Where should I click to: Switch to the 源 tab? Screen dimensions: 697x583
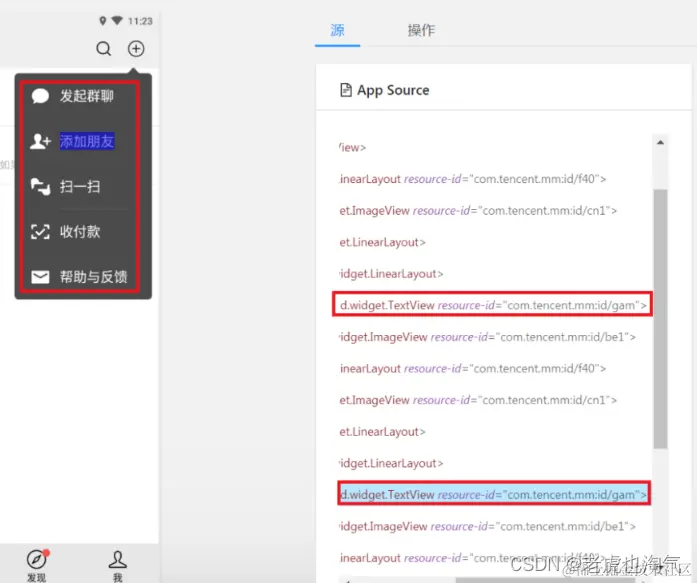(337, 30)
